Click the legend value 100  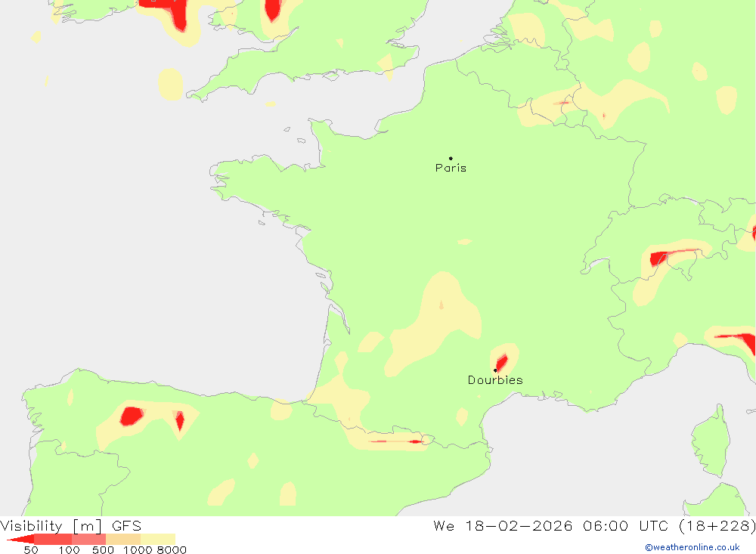click(x=69, y=549)
